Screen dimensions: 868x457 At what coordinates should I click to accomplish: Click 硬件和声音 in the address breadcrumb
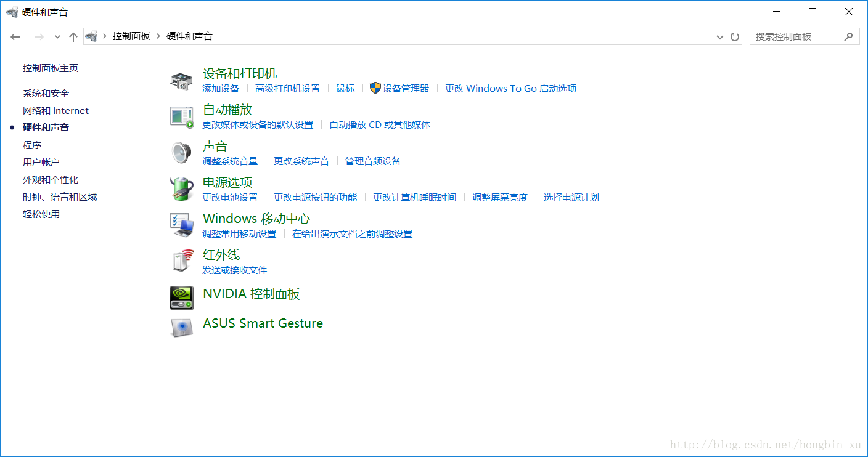[190, 36]
